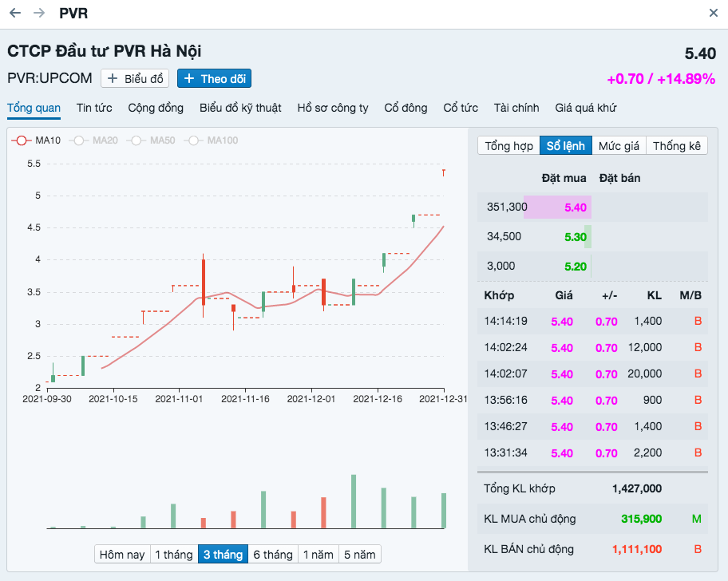Click the Đặt bán column header

coord(619,178)
